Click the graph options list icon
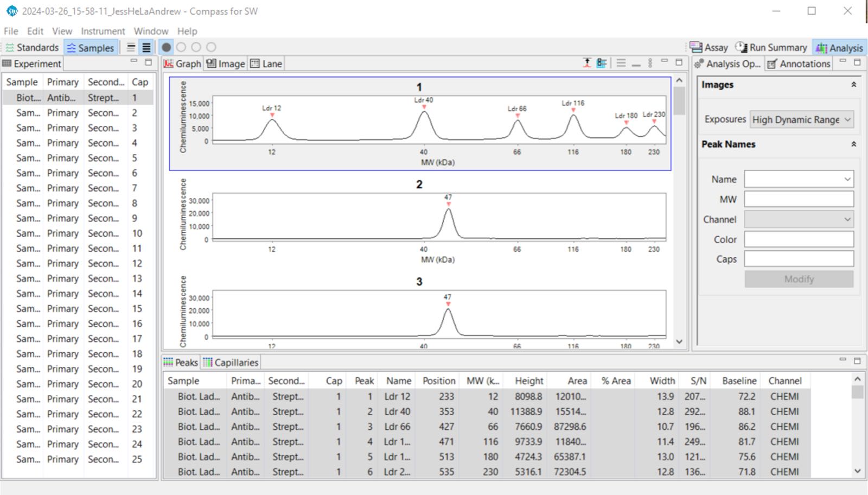Screen dimensions: 868x495 601,63
